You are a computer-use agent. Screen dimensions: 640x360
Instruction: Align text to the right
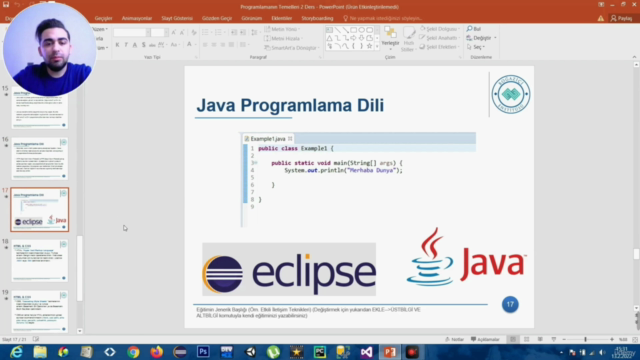pos(222,44)
